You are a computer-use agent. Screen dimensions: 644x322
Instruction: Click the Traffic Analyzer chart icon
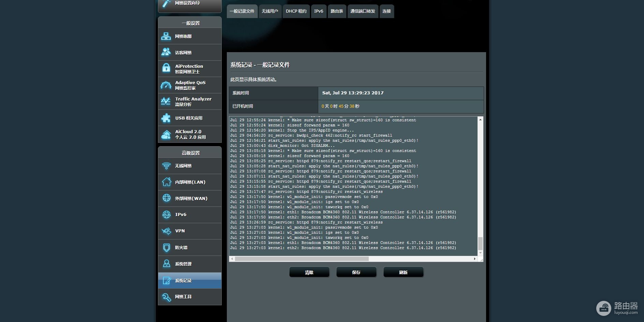166,101
